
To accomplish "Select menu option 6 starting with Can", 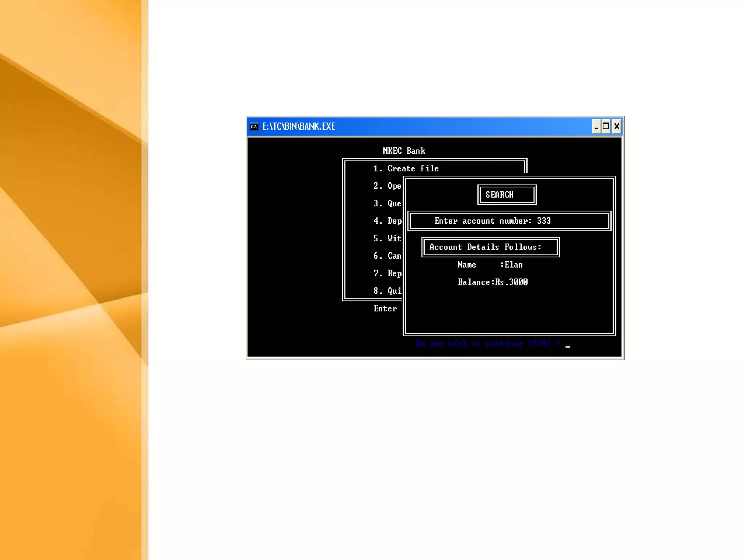I will pyautogui.click(x=387, y=256).
